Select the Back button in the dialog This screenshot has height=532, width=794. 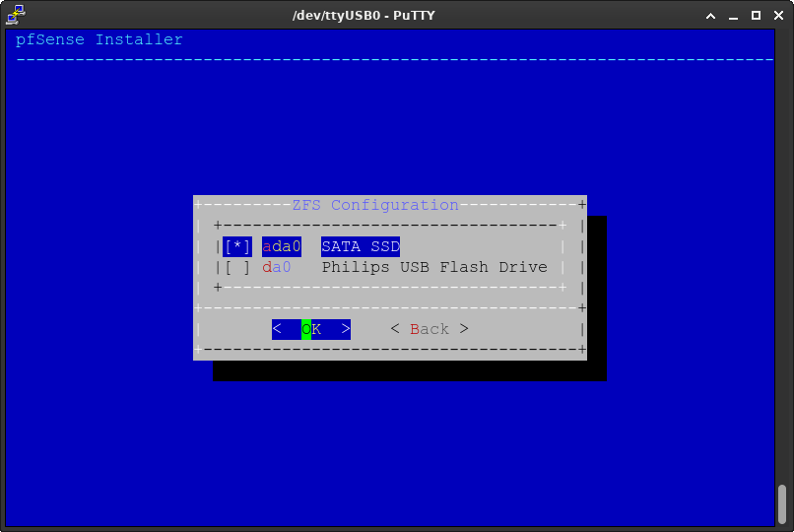[x=430, y=329]
